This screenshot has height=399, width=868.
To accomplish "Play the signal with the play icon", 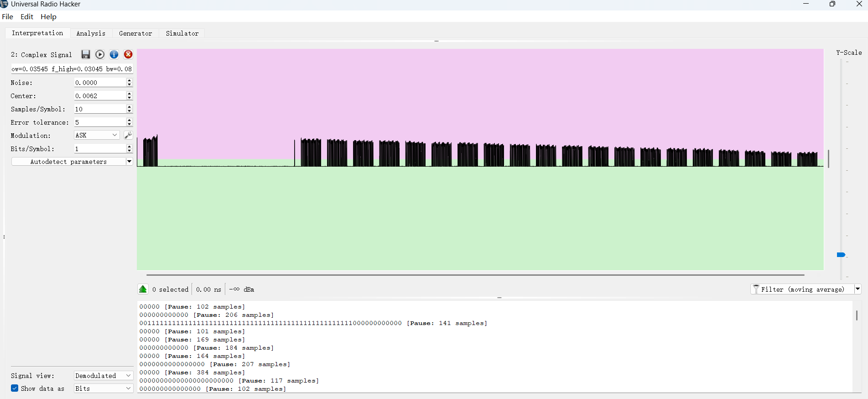I will coord(100,55).
